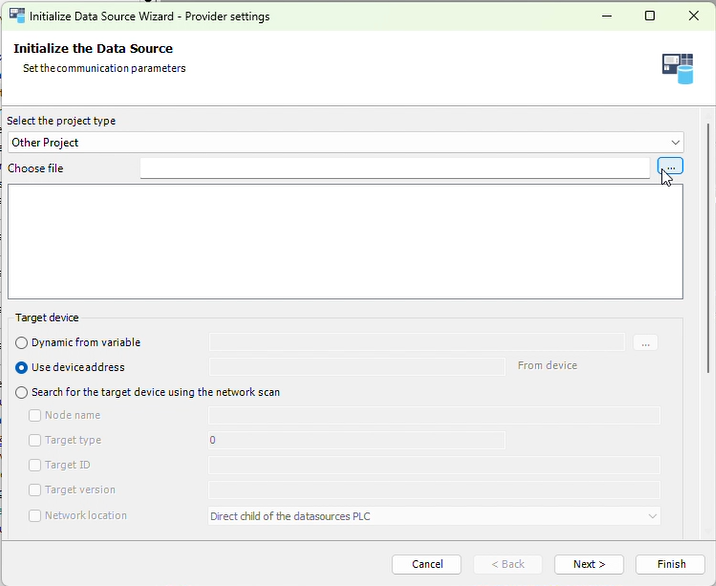Select Dynamic from variable radio button

click(21, 343)
